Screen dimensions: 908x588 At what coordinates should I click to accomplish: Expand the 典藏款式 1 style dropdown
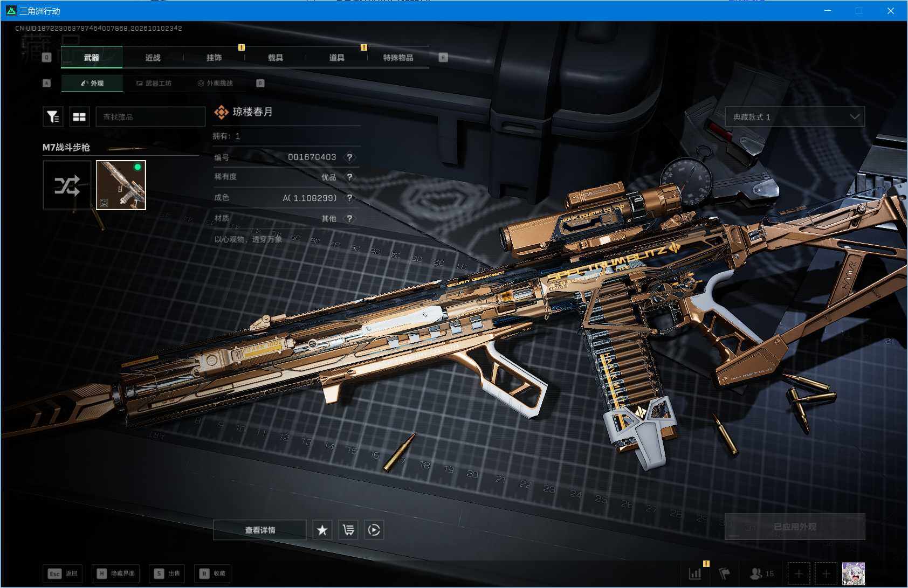[x=795, y=116]
